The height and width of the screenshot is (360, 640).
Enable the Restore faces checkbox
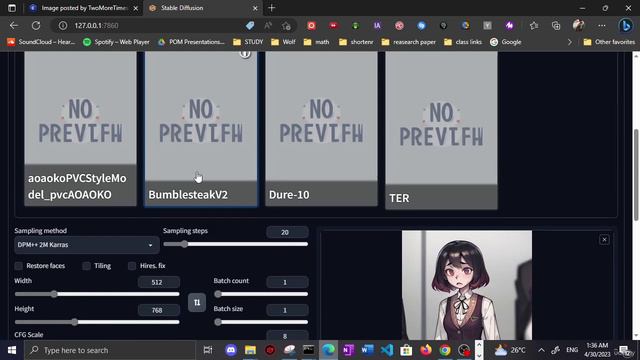[x=19, y=266]
